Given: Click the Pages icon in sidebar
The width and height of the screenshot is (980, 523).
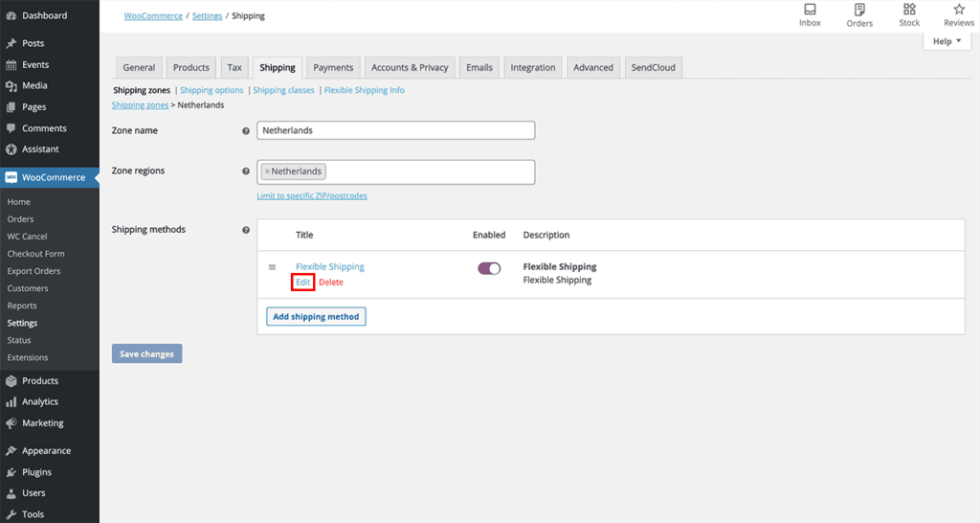Looking at the screenshot, I should [x=11, y=107].
